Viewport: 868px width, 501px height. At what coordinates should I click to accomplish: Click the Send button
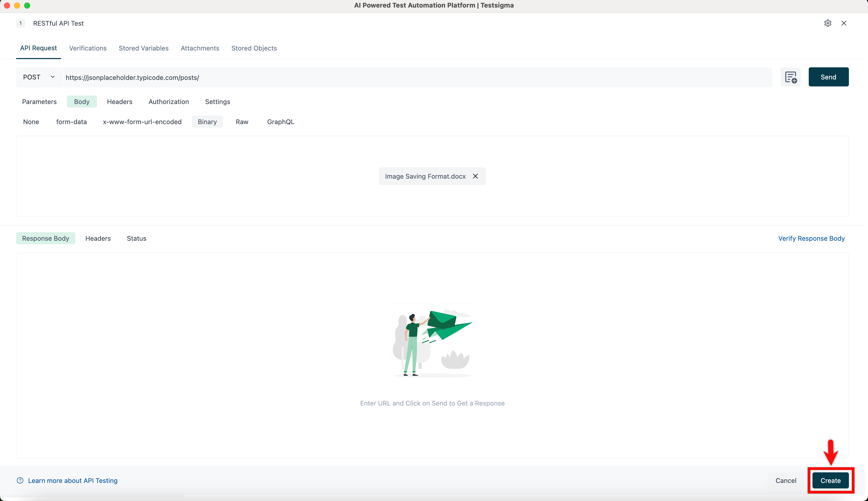[x=829, y=77]
